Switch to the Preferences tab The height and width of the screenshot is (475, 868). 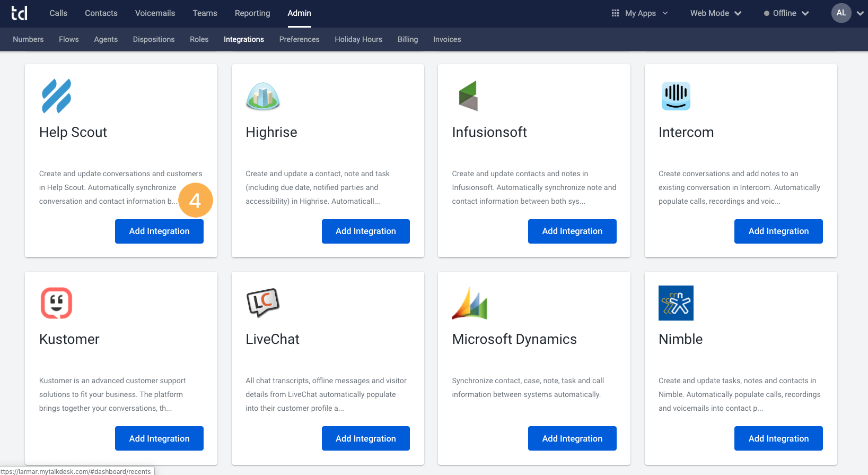pos(299,39)
